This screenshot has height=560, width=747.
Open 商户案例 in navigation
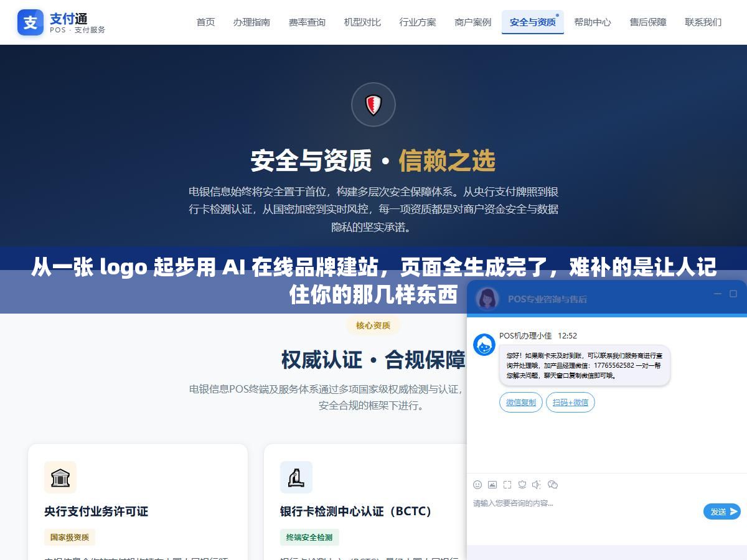click(473, 22)
